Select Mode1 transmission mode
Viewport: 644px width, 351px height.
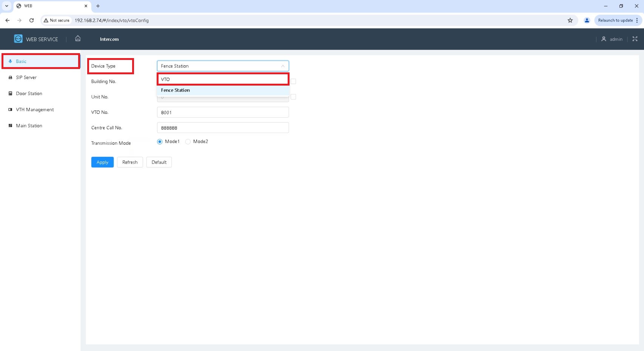(160, 142)
